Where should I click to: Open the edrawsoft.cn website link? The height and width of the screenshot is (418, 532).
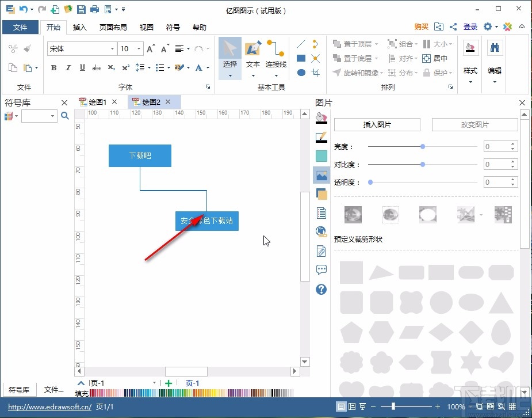[x=49, y=406]
